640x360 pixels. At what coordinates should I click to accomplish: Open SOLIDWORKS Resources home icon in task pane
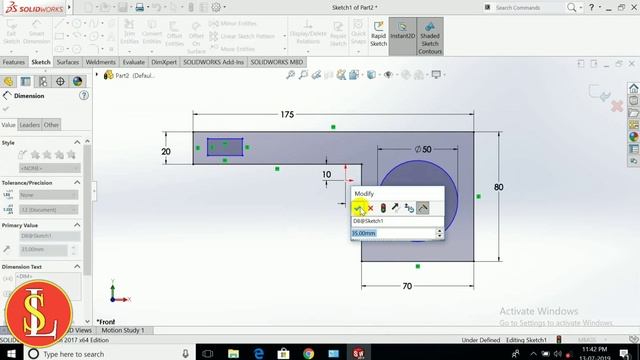click(633, 88)
